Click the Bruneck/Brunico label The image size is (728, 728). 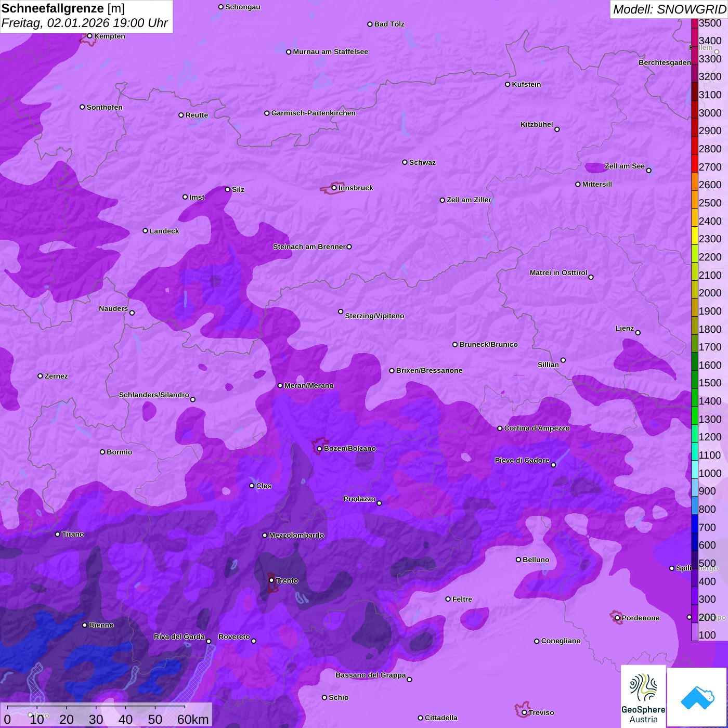(488, 344)
